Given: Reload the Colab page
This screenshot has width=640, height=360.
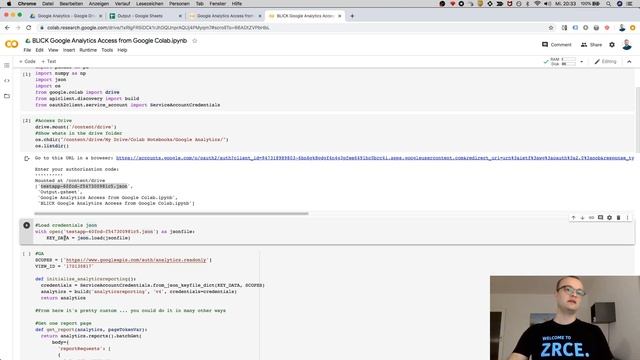Looking at the screenshot, I should point(29,28).
